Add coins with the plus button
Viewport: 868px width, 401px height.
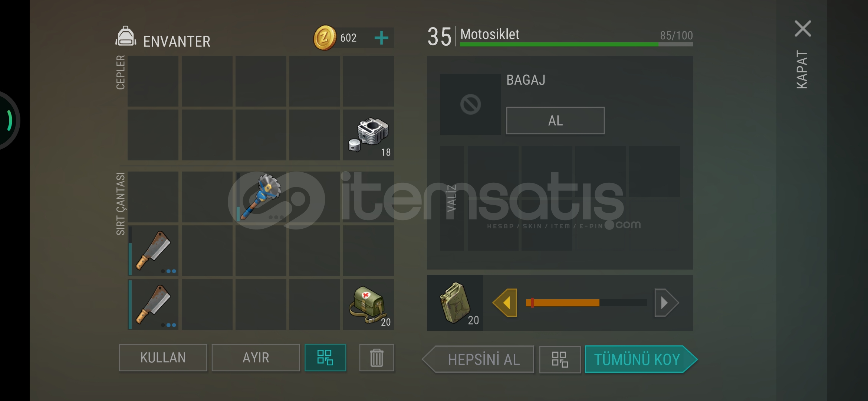(381, 38)
